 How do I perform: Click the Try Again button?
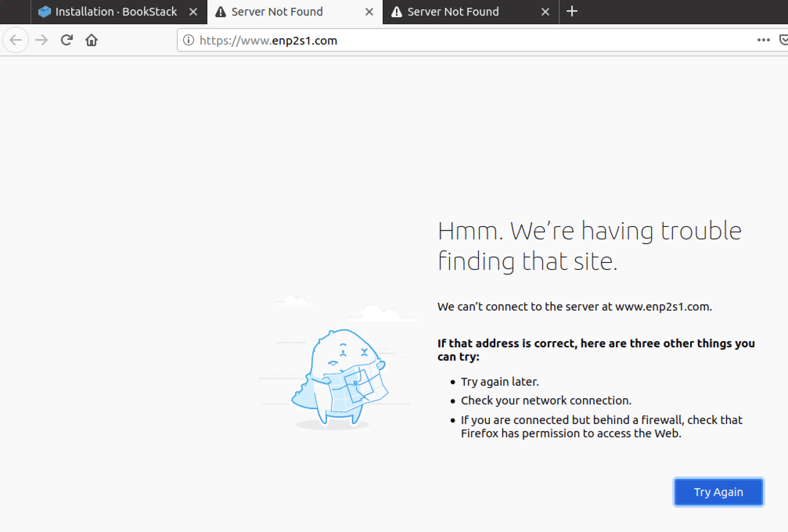[x=718, y=492]
